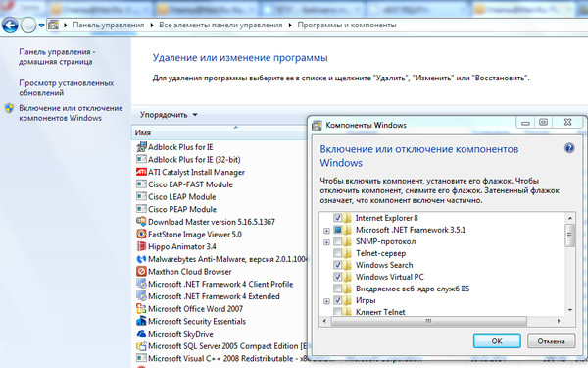This screenshot has width=588, height=368.
Task: Expand the Игры tree node
Action: (x=326, y=301)
